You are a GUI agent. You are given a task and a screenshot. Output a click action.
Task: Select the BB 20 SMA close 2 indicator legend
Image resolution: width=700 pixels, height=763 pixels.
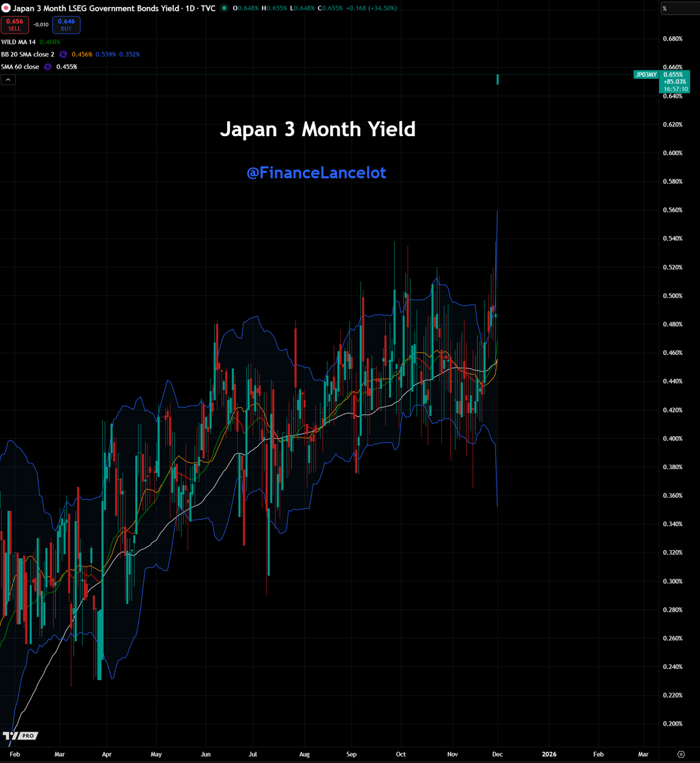click(28, 55)
